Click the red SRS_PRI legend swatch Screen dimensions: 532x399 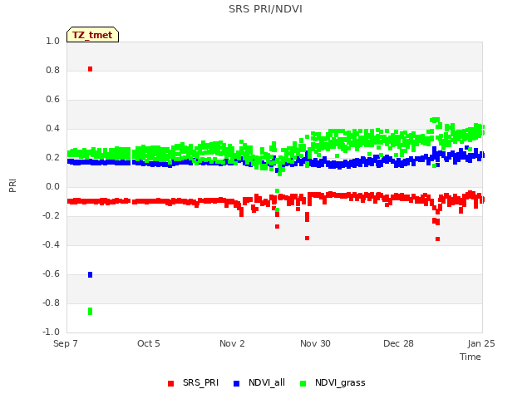pos(170,383)
